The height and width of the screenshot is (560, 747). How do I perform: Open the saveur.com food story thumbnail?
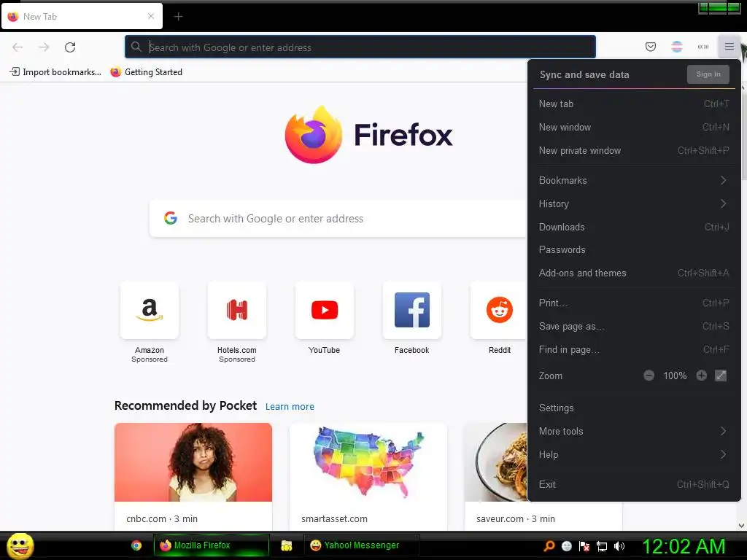tap(495, 462)
